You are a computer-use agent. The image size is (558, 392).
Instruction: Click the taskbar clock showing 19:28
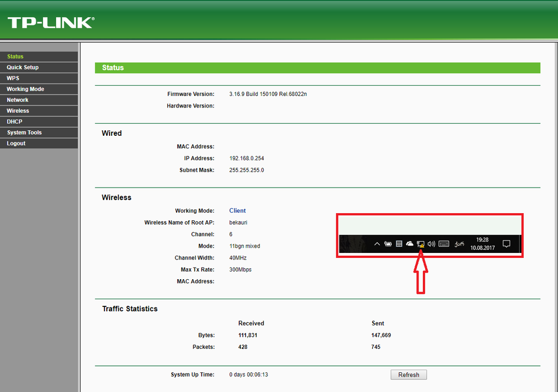[482, 244]
